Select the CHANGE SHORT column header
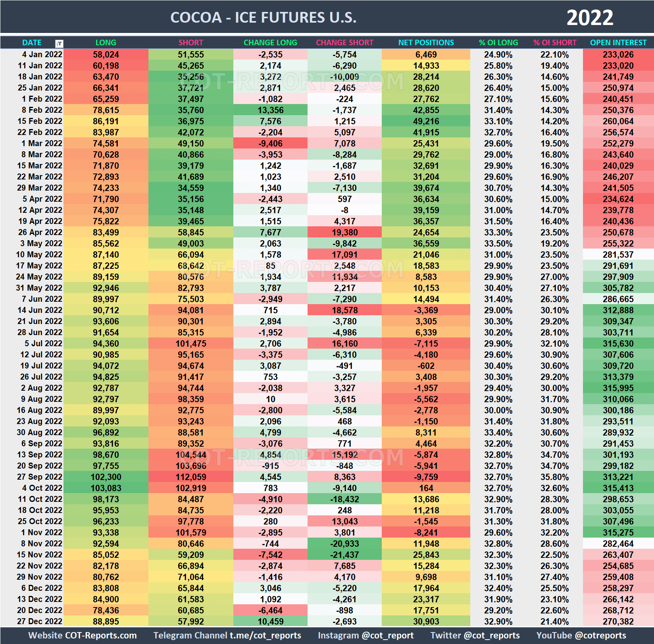 (344, 42)
